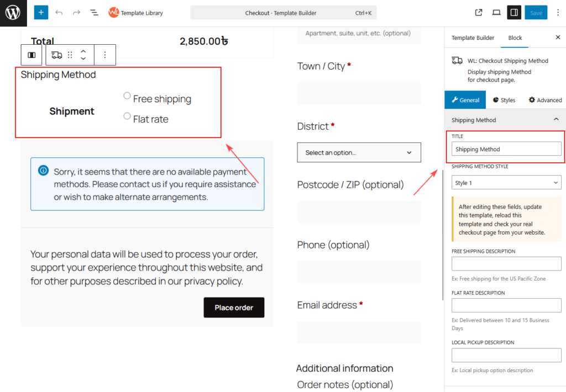Collapse the Shipping Method panel section
Viewport: 566px width, 392px height.
click(555, 120)
